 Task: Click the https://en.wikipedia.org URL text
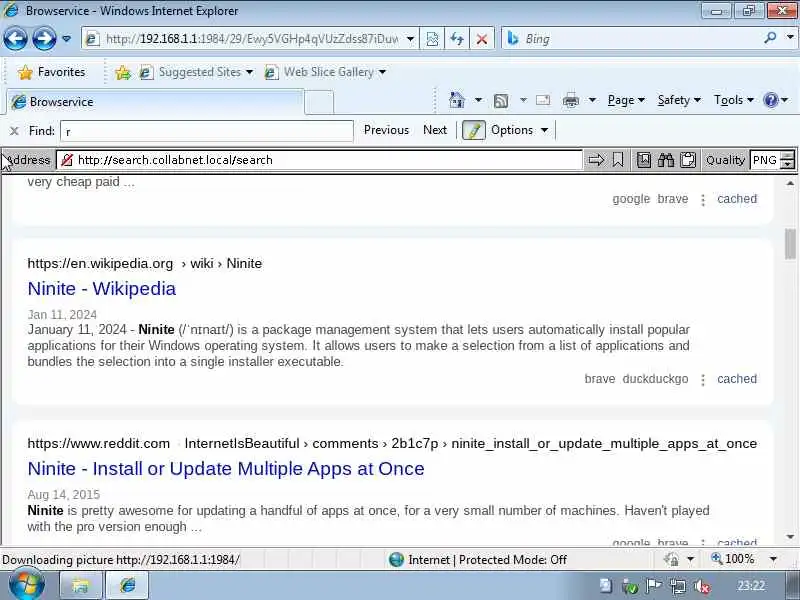pos(100,263)
